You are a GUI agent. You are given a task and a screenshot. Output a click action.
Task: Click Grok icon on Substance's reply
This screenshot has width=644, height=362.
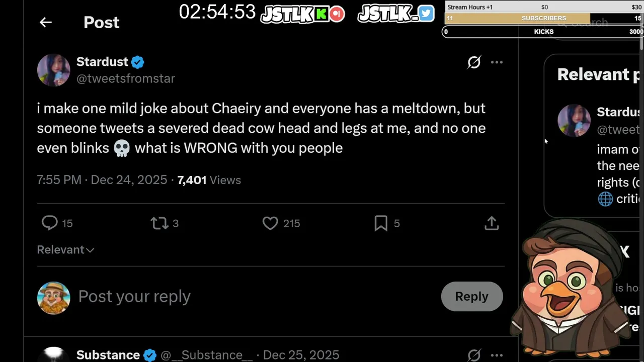coord(474,355)
